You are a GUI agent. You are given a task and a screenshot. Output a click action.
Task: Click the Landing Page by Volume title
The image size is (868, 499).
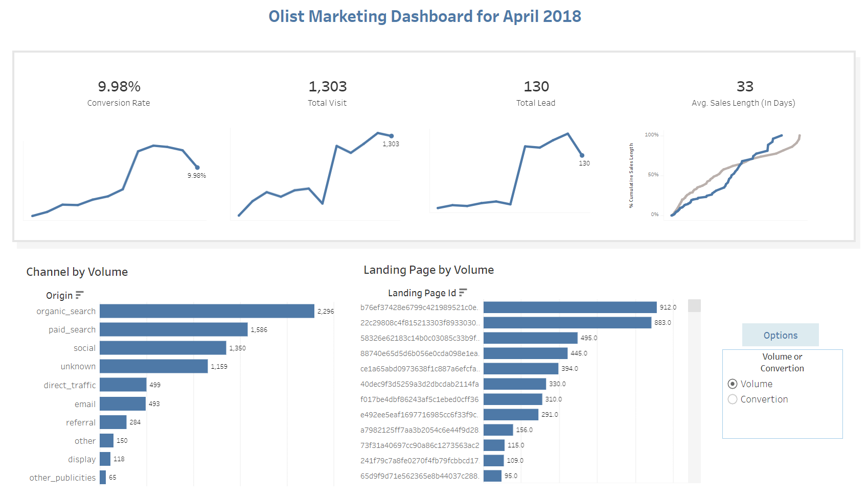tap(429, 270)
